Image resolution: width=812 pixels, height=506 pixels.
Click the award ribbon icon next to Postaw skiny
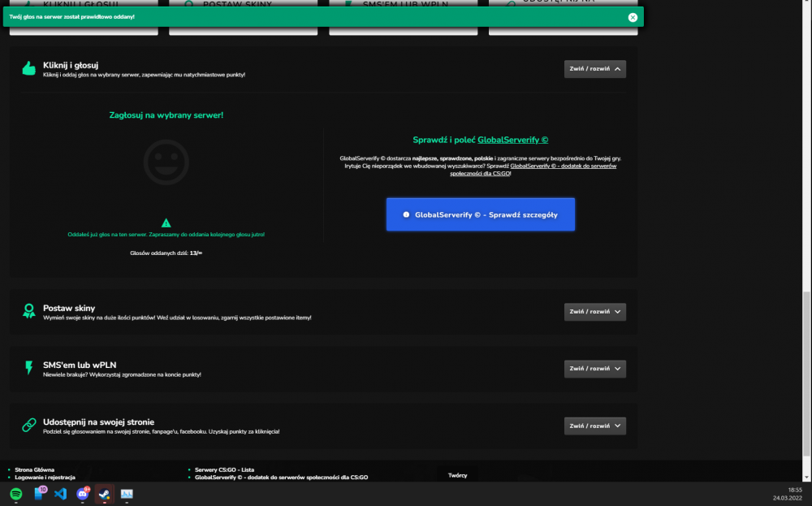29,311
